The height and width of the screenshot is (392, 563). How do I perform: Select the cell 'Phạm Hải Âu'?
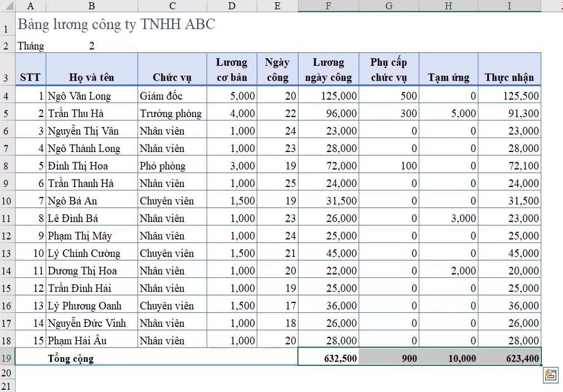[91, 340]
